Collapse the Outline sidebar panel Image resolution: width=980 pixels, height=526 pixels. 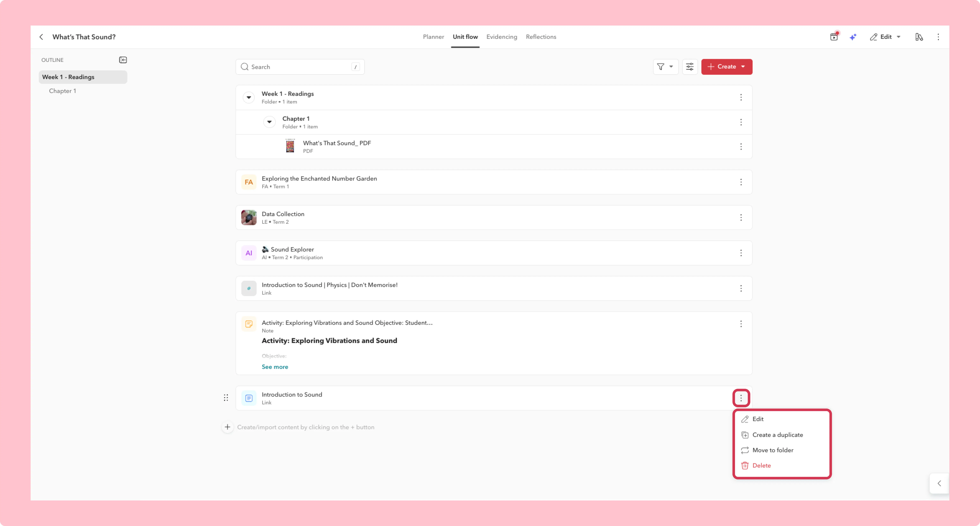(123, 60)
